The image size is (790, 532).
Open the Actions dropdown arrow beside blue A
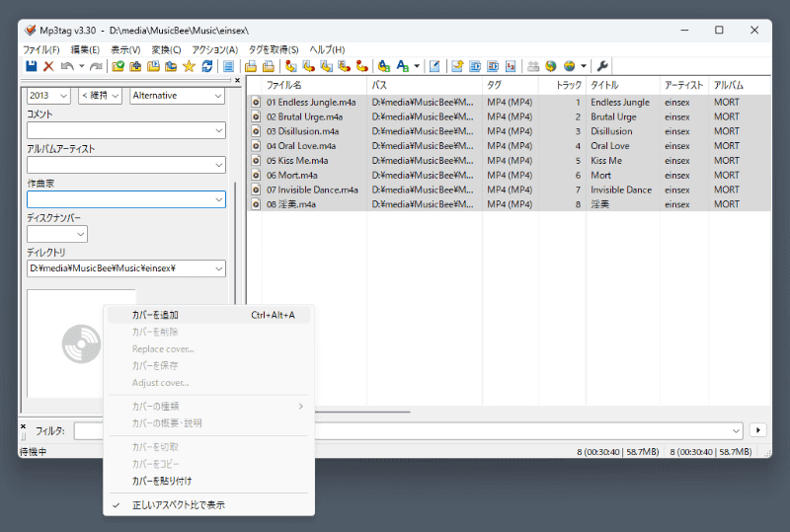(417, 66)
